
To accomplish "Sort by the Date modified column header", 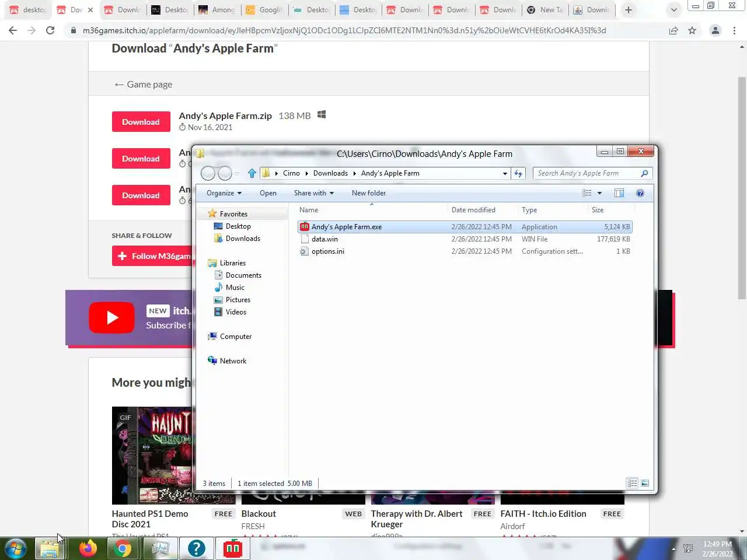I will pyautogui.click(x=482, y=210).
